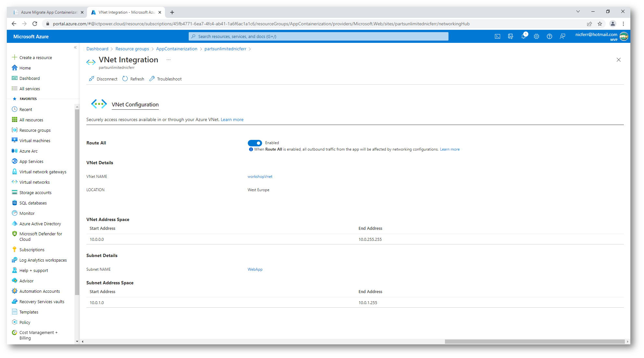Click the WebApp subnet link

coord(255,269)
